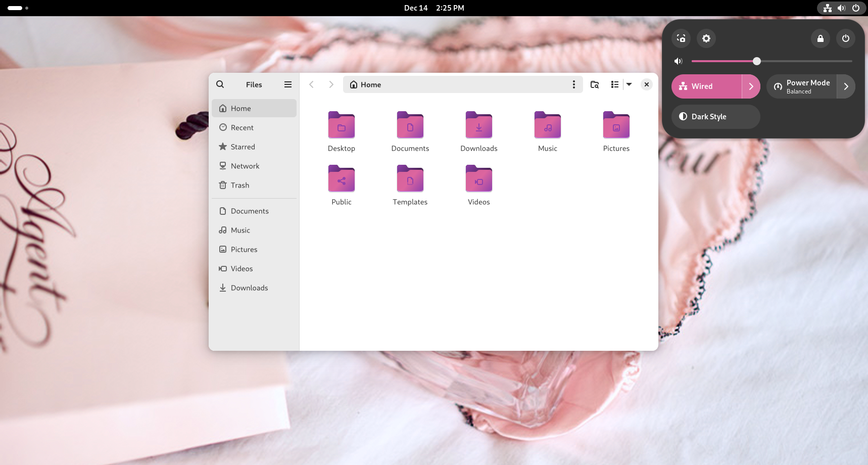The image size is (868, 465).
Task: Select Recent in the sidebar
Action: 254,127
